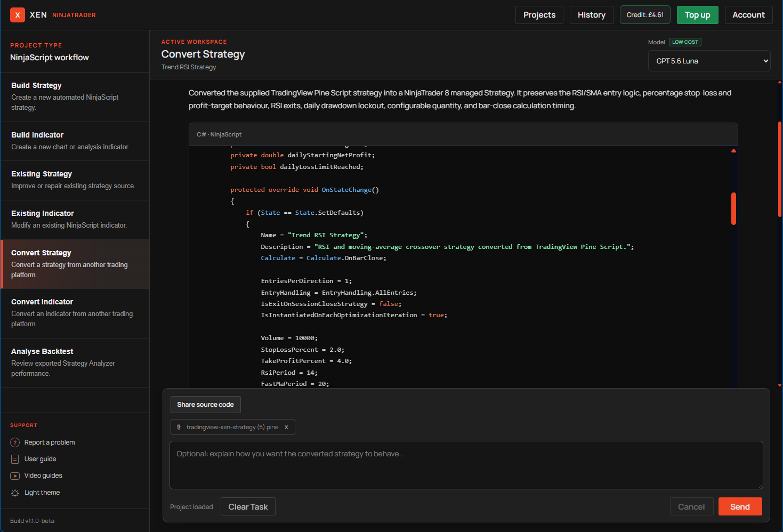Click the Build v1.1.0-beta version text
The image size is (783, 532).
[32, 521]
